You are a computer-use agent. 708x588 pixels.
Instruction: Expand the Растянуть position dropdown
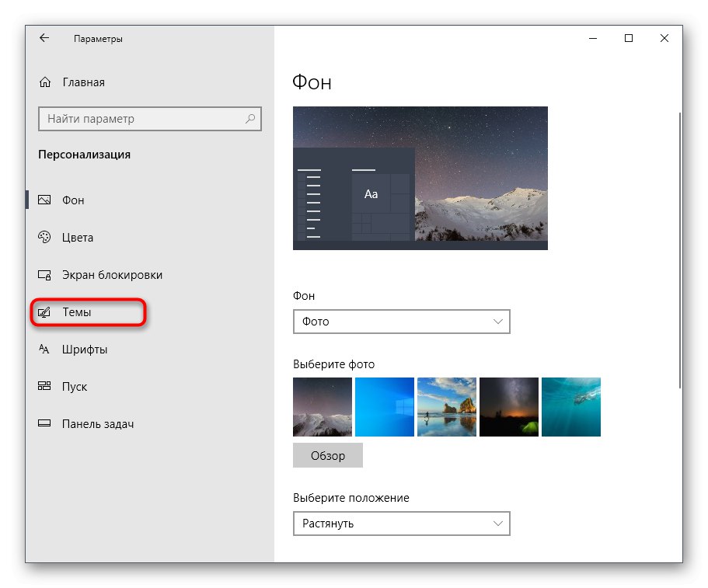402,524
